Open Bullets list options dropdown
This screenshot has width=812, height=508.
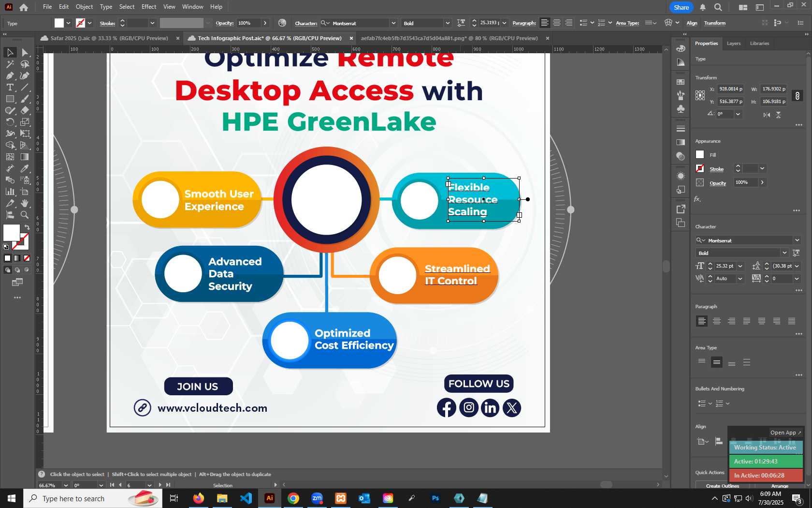[710, 403]
